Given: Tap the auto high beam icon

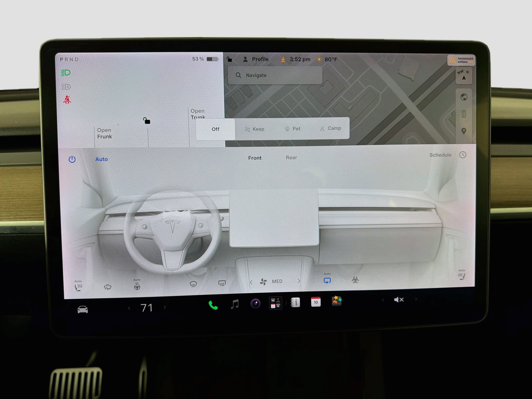Looking at the screenshot, I should tap(66, 87).
